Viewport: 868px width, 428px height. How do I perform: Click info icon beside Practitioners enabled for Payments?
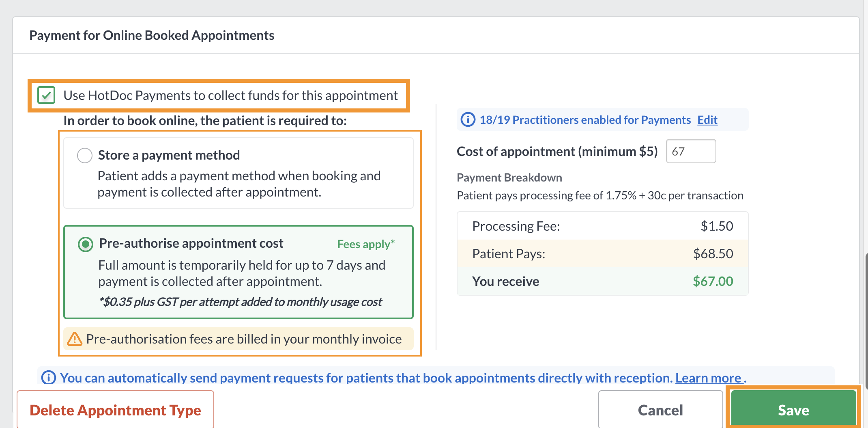click(x=468, y=120)
